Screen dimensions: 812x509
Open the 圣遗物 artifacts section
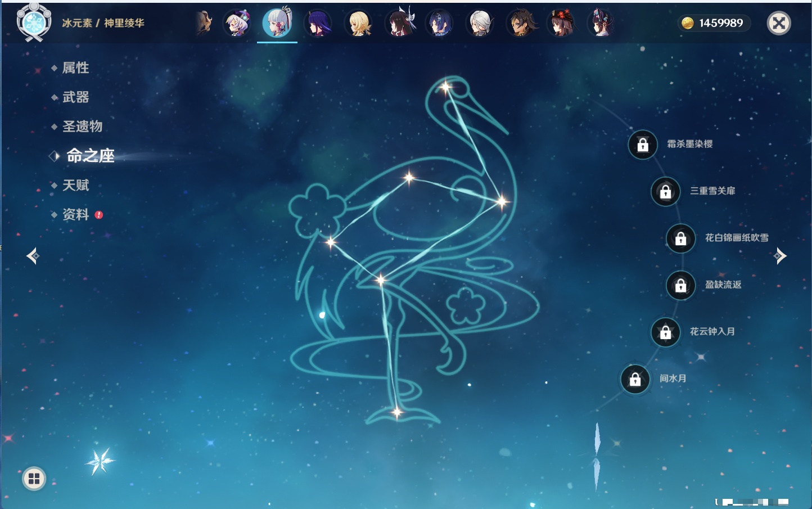pos(82,127)
